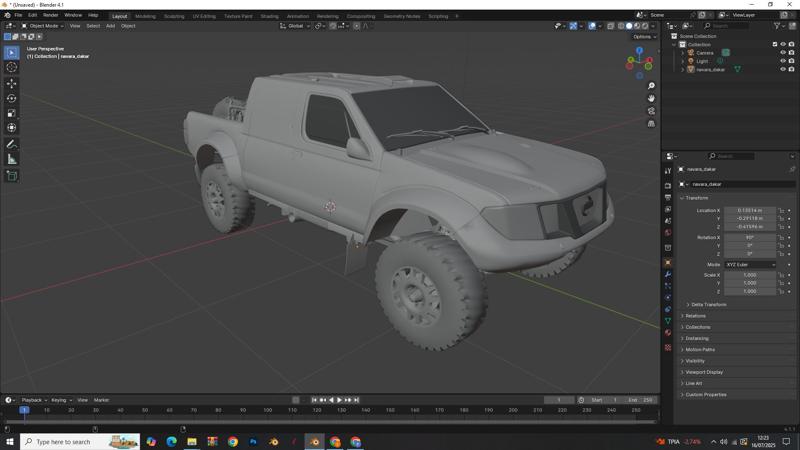The image size is (800, 450).
Task: Click the blue Z axis gizmo
Action: point(639,51)
